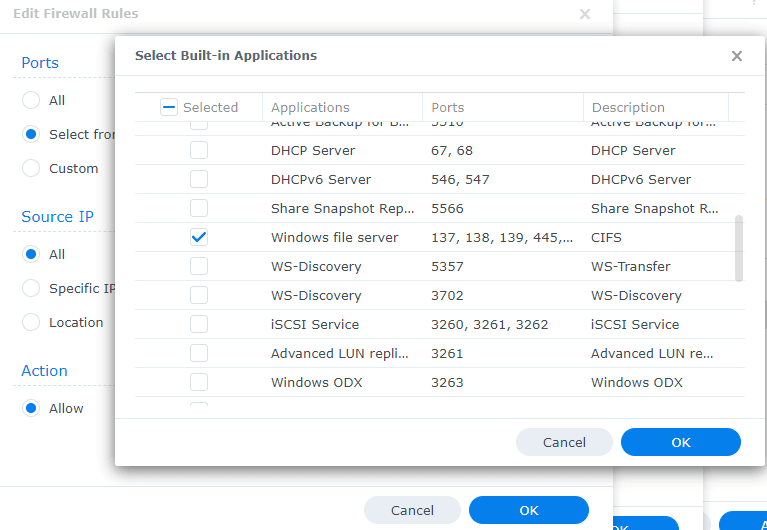This screenshot has width=767, height=530.
Task: Close the Edit Firewall Rules window
Action: 585,14
